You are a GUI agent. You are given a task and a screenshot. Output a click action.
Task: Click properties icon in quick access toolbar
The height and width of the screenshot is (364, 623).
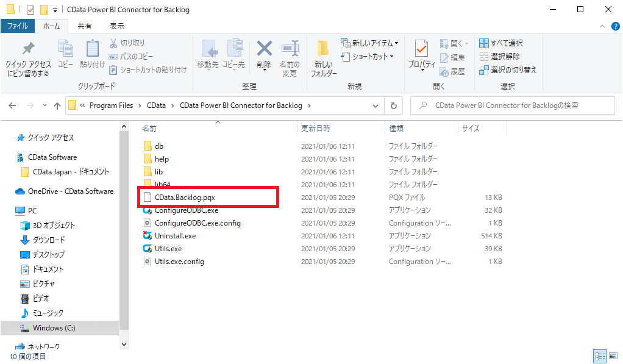(x=30, y=10)
